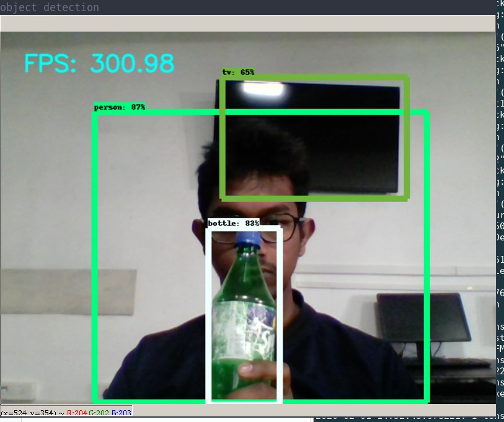Focus the terminal window on the right
This screenshot has width=504, height=422.
coord(500,186)
